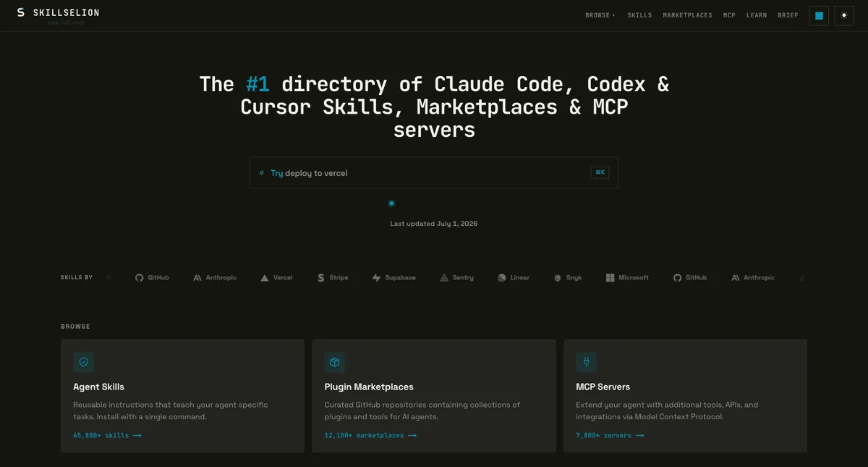Click the Plugin Marketplaces card title

coord(369,387)
